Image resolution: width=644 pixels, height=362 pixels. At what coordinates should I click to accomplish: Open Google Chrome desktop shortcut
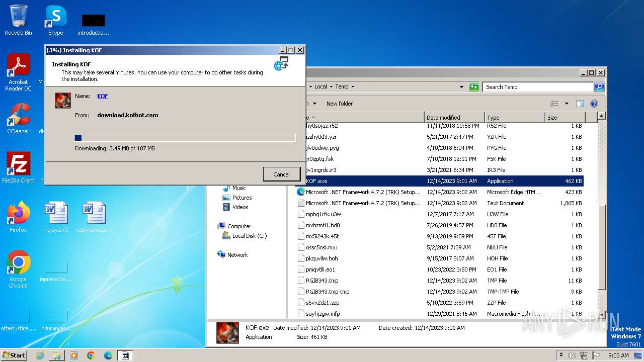[18, 269]
